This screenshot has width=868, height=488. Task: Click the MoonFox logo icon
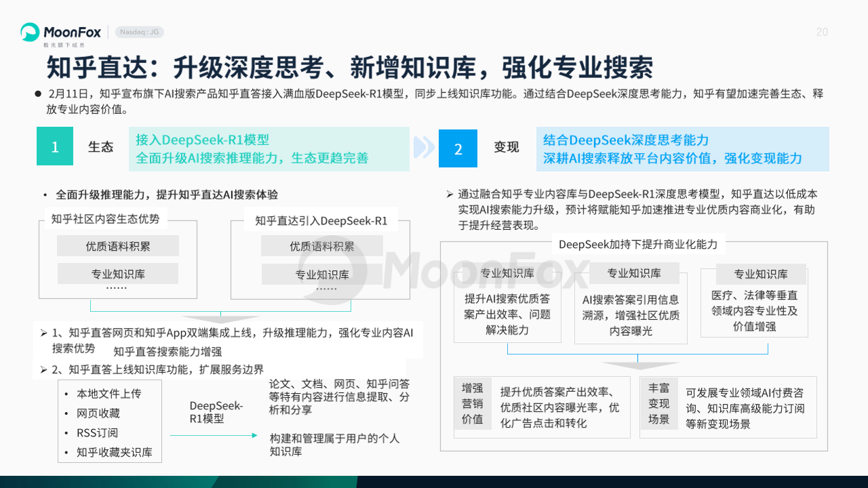click(x=30, y=32)
